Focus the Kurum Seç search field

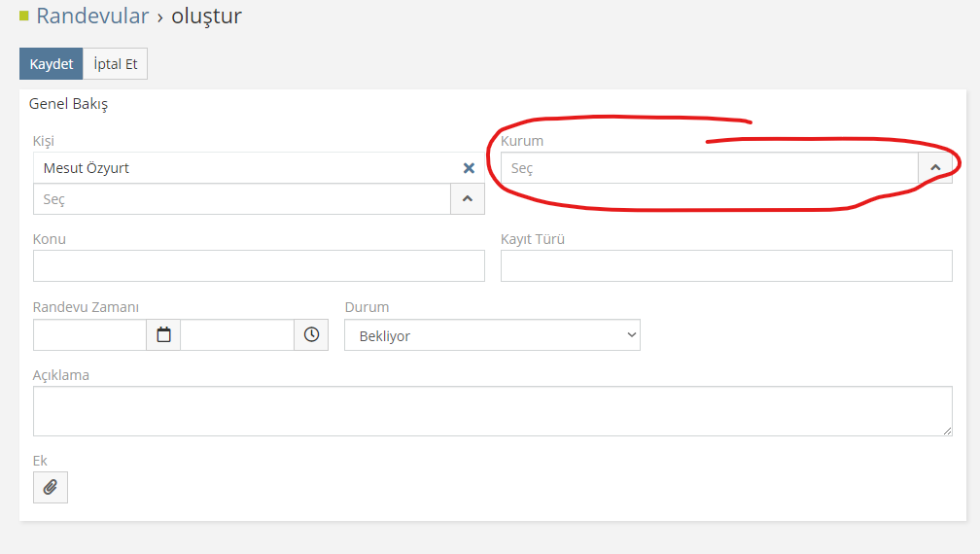(709, 168)
